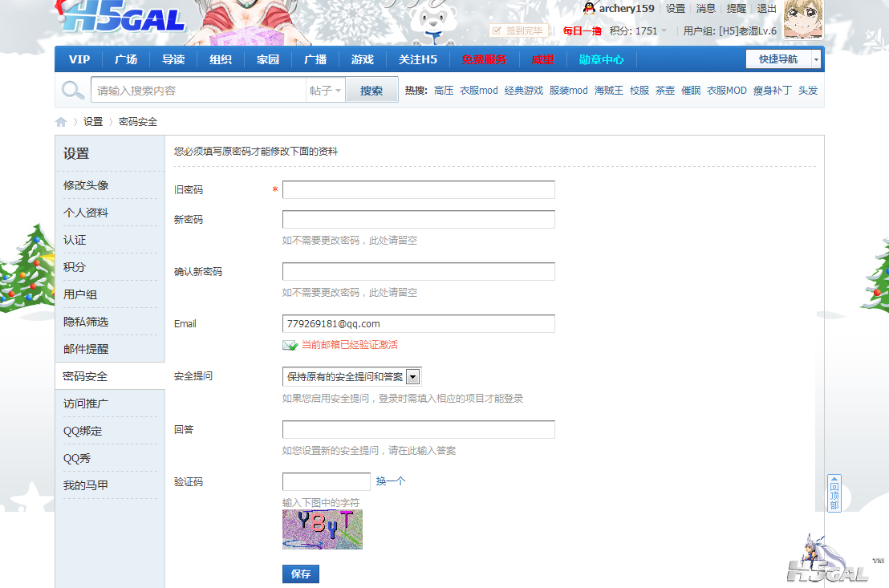Screen dimensions: 889x588
Task: Click the QQ penguin icon beside username
Action: pyautogui.click(x=590, y=9)
